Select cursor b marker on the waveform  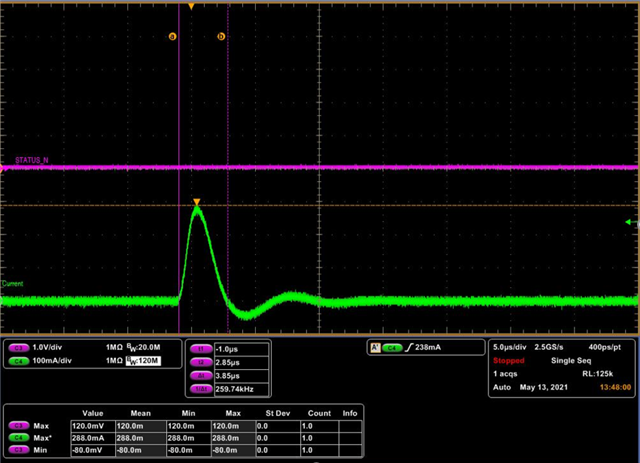tap(221, 37)
